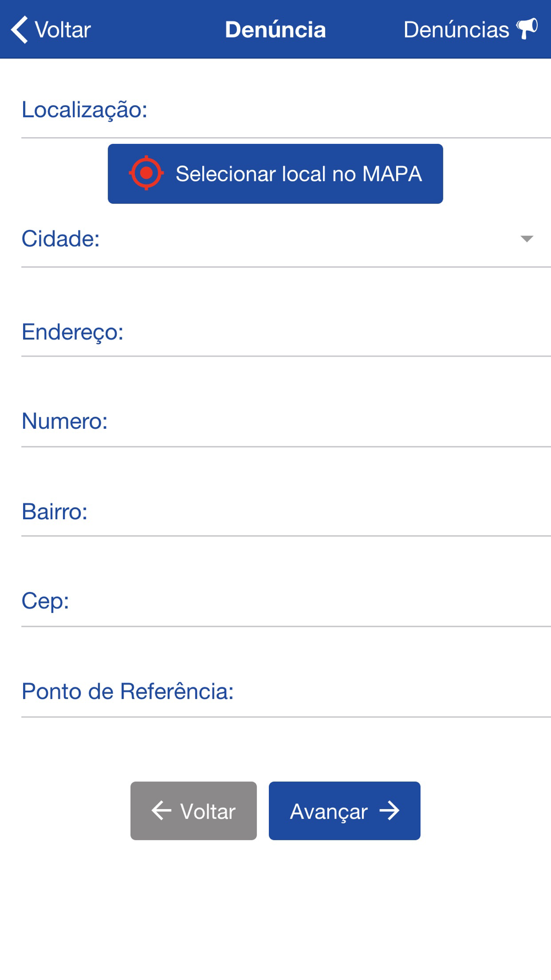Click the Avançar button

point(344,811)
